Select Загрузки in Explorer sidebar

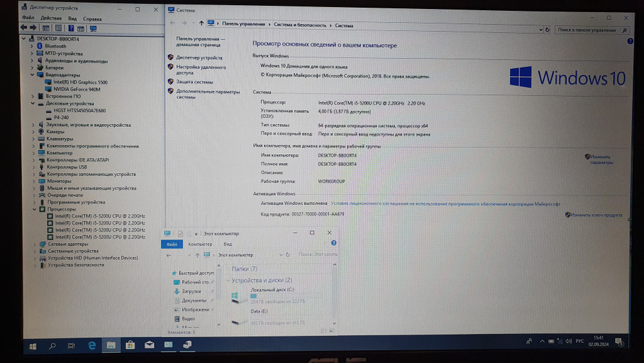191,291
